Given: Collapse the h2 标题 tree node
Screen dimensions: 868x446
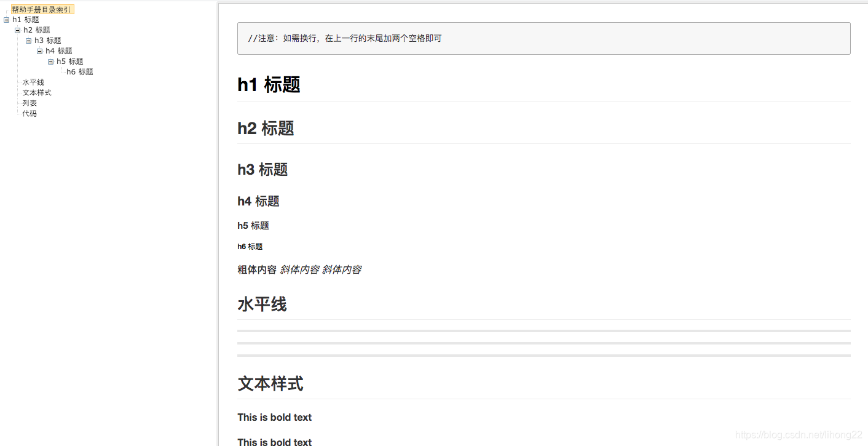Looking at the screenshot, I should click(x=17, y=30).
